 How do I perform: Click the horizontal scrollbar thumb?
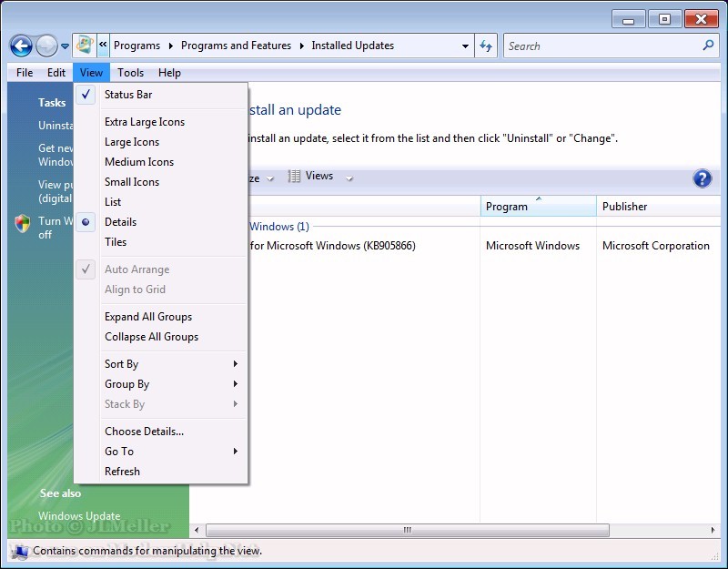pyautogui.click(x=407, y=530)
